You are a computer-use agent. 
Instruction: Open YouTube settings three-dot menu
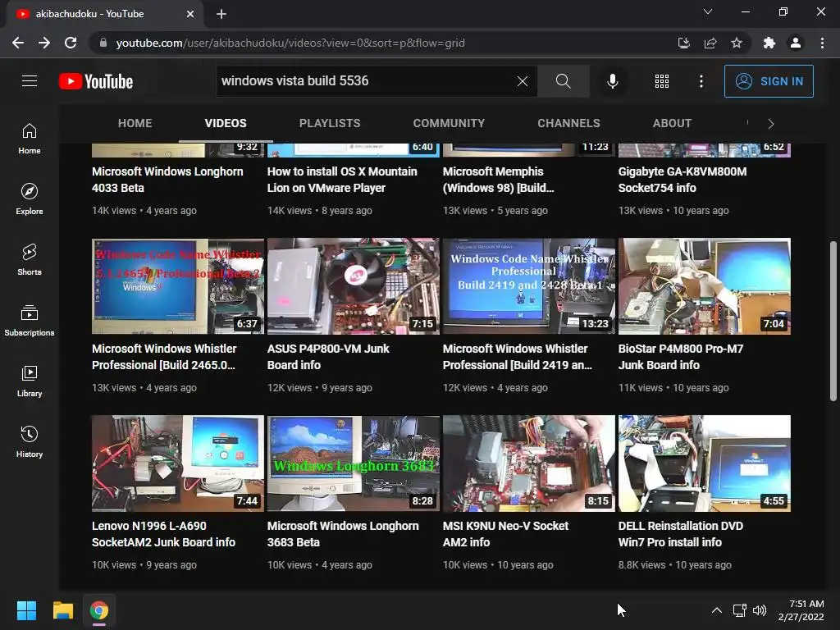tap(701, 81)
